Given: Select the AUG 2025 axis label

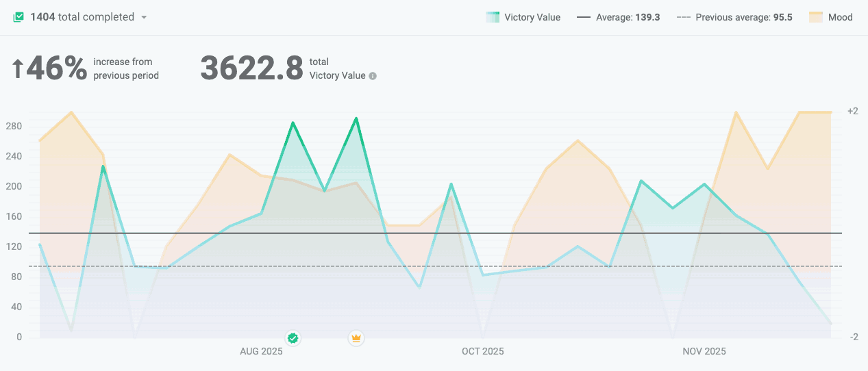Looking at the screenshot, I should tap(261, 352).
